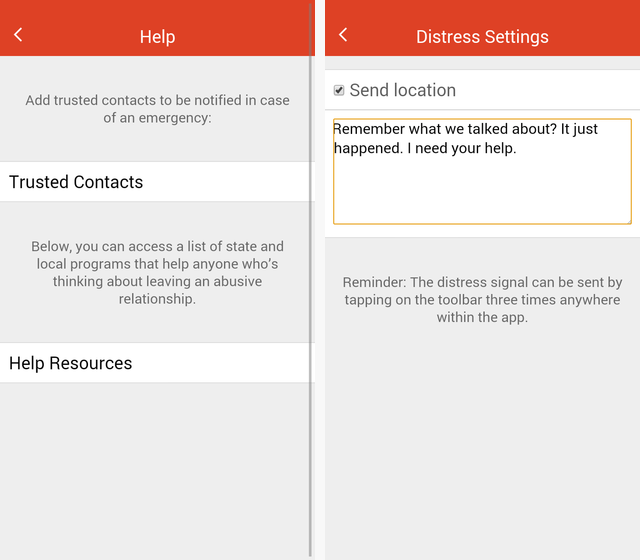Click into the distress message text box
The height and width of the screenshot is (560, 640).
482,171
